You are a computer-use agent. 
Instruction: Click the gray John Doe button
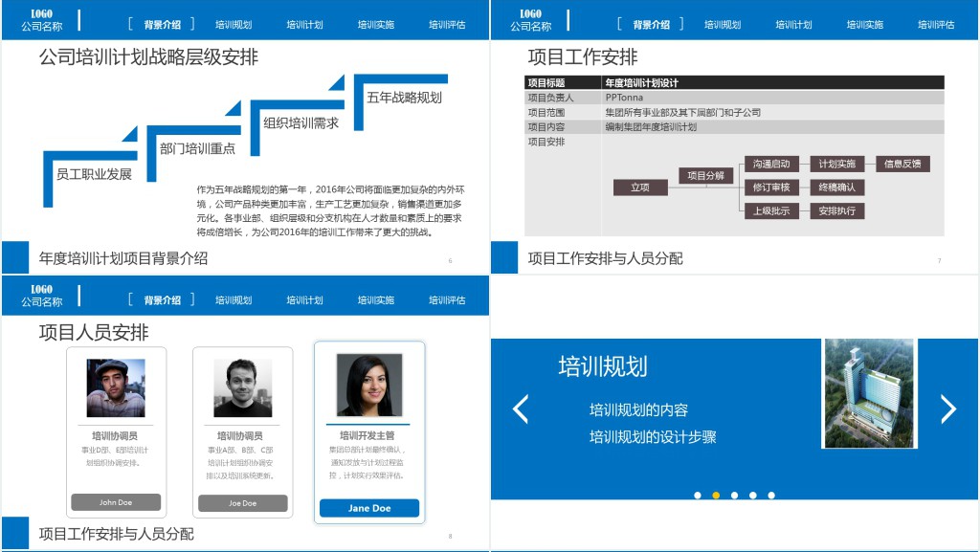[x=116, y=502]
